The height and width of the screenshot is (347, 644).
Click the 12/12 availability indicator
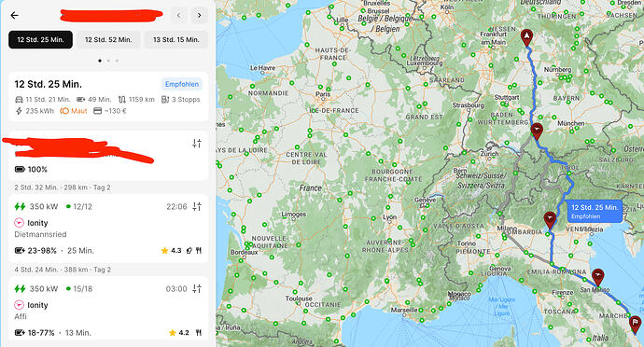click(x=79, y=206)
